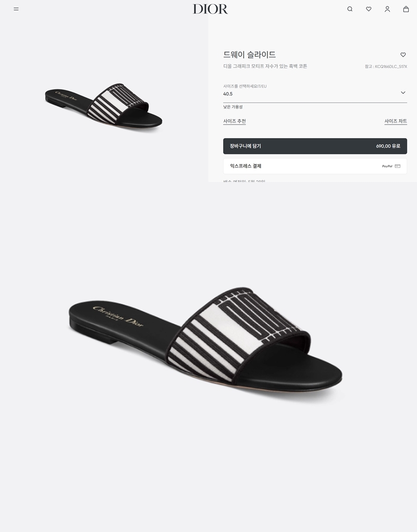Viewport: 417px width, 532px height.
Task: Open the hamburger menu
Action: [16, 9]
